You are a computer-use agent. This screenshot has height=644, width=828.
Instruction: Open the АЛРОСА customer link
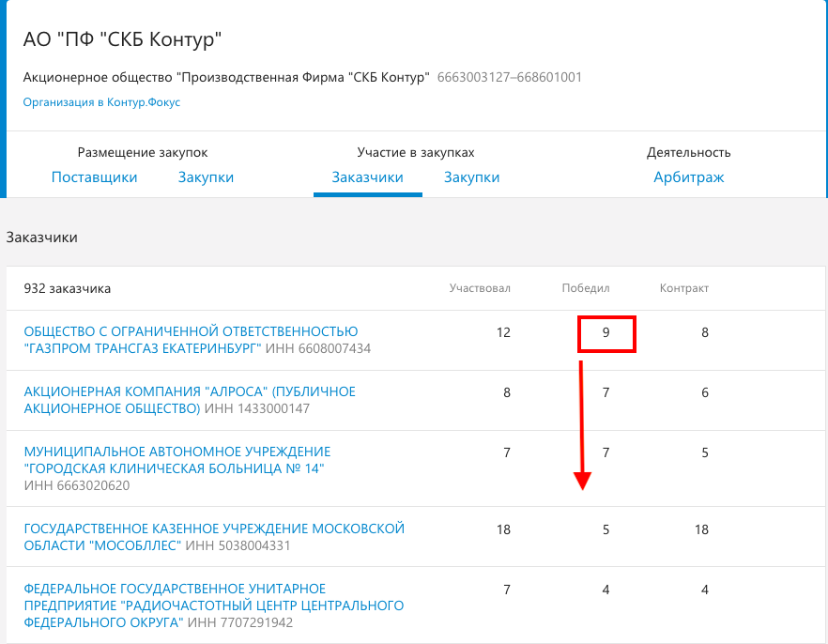[x=190, y=400]
